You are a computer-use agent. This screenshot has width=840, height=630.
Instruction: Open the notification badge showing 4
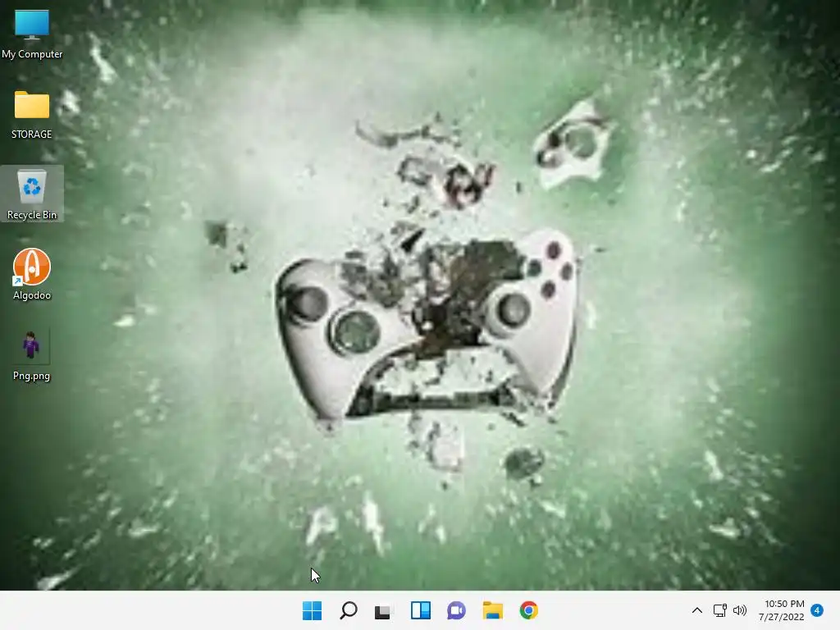tap(817, 610)
